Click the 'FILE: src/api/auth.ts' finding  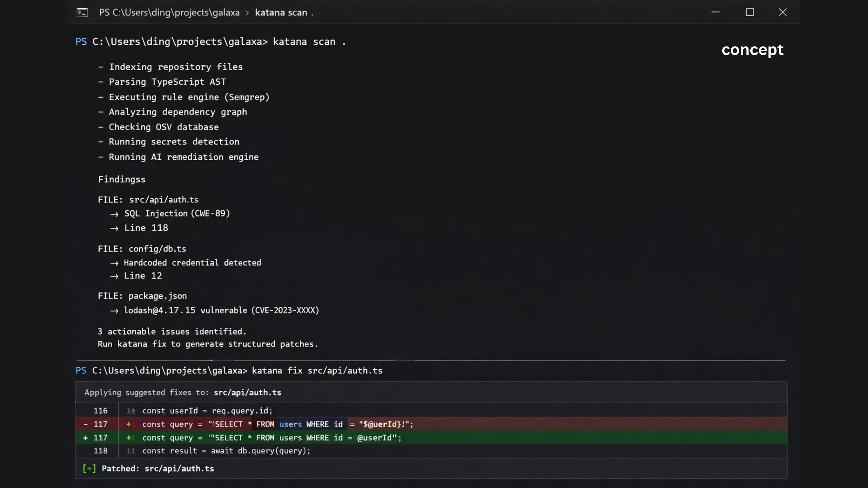148,200
